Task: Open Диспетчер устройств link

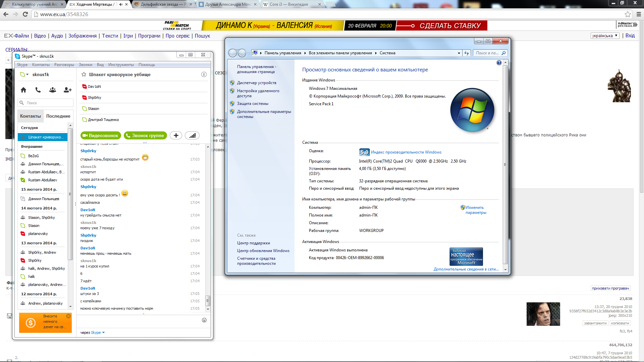Action: click(x=257, y=83)
